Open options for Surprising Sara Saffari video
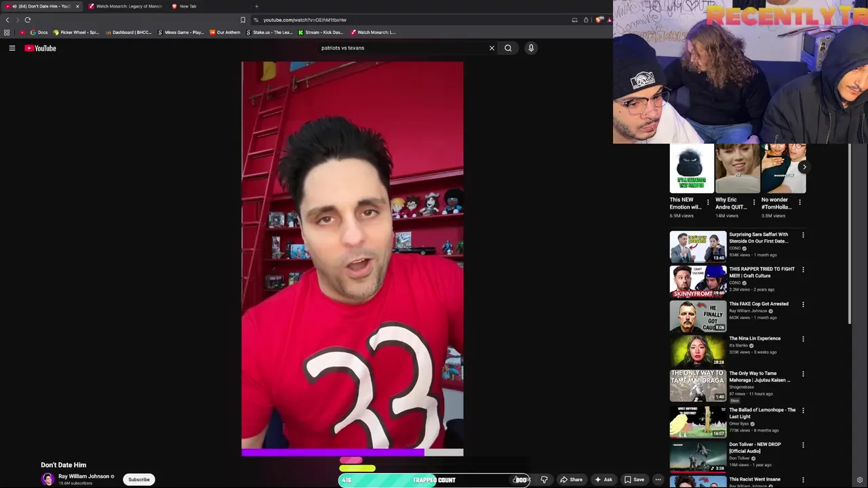 803,235
